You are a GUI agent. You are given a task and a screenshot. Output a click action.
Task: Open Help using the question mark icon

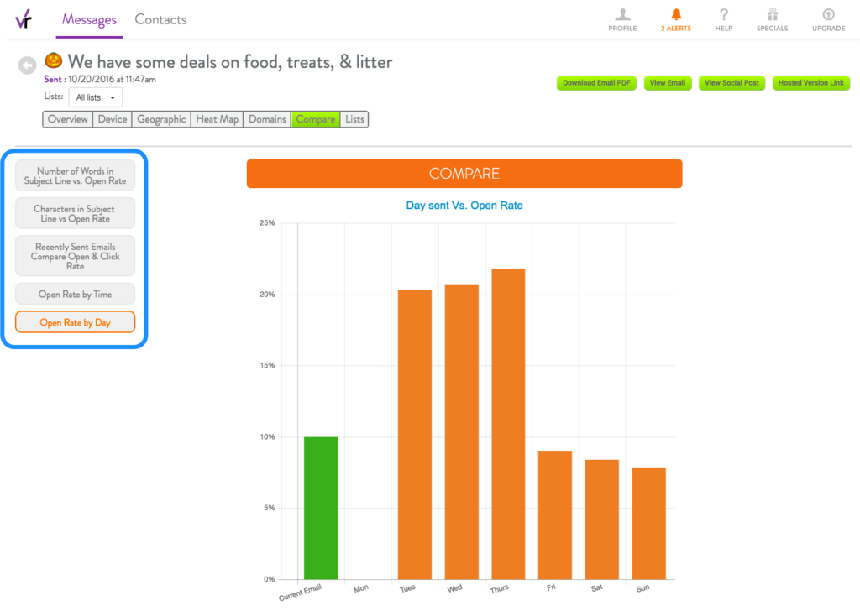[723, 18]
